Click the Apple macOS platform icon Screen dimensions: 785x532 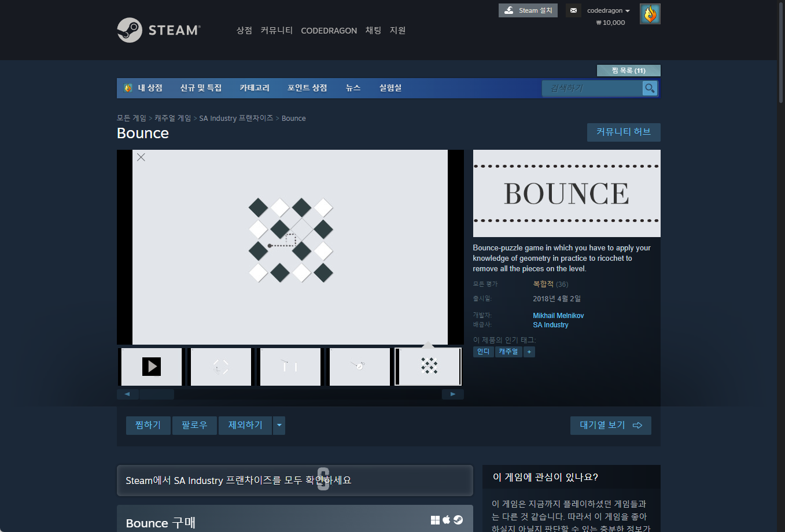tap(447, 520)
